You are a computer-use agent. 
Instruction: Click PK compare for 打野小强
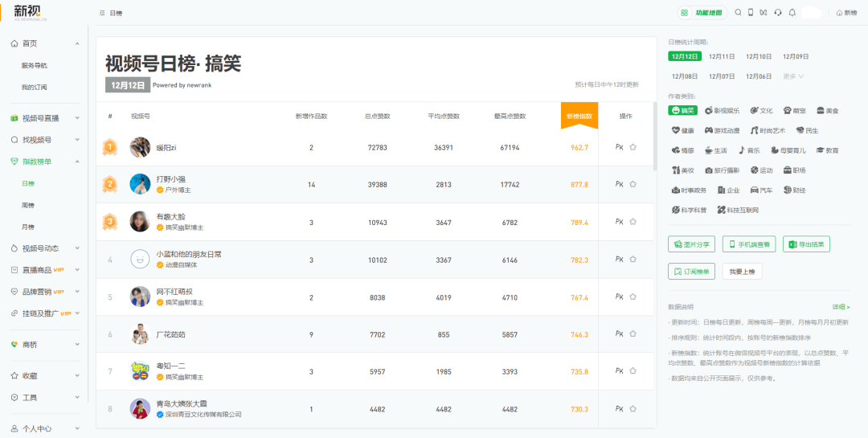coord(620,184)
